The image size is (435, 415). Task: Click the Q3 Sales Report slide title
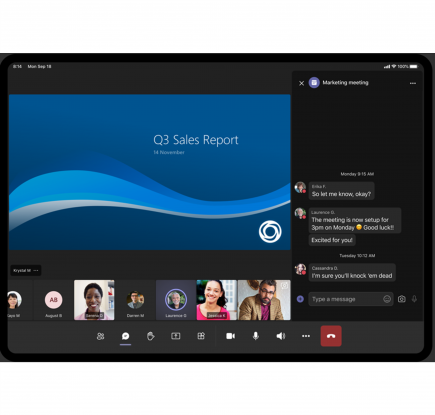pos(196,140)
